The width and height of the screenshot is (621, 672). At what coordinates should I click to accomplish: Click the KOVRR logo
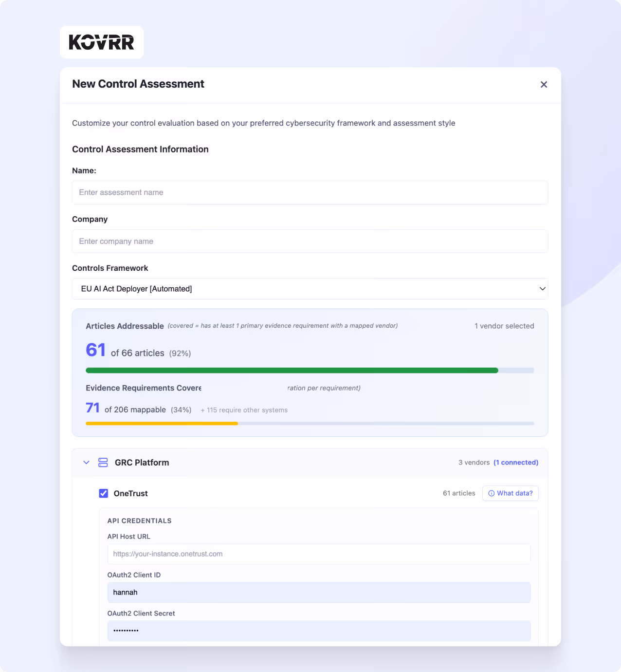click(x=101, y=42)
